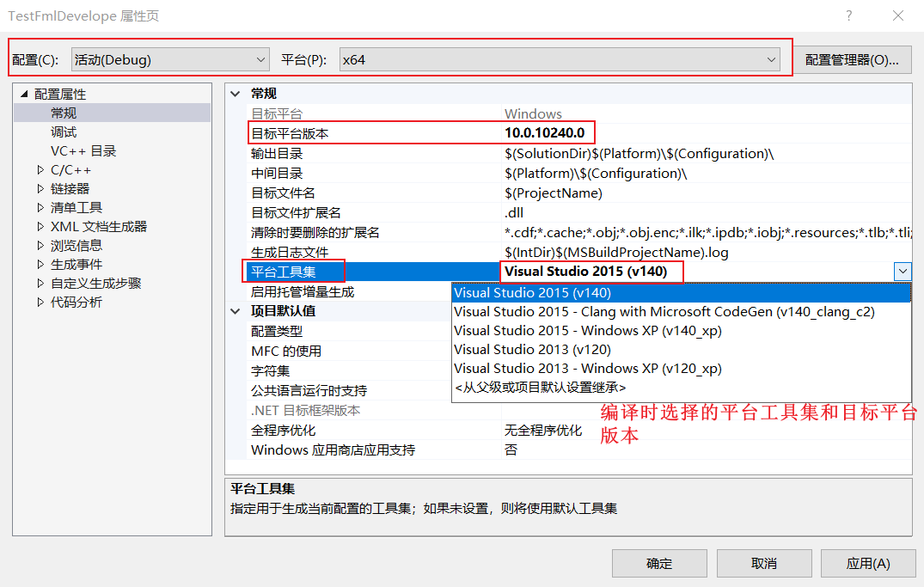Choose Visual Studio 2013 (v120) option
Screen dimensions: 924x587
(x=682, y=350)
